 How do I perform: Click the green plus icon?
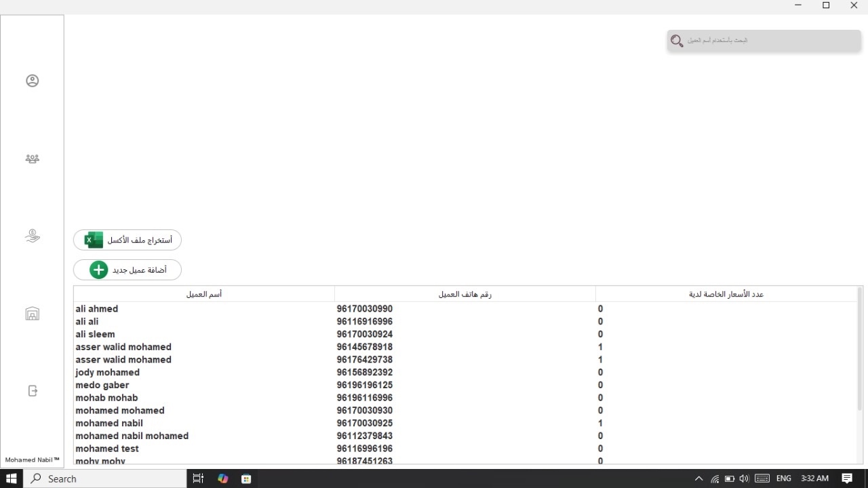click(99, 270)
